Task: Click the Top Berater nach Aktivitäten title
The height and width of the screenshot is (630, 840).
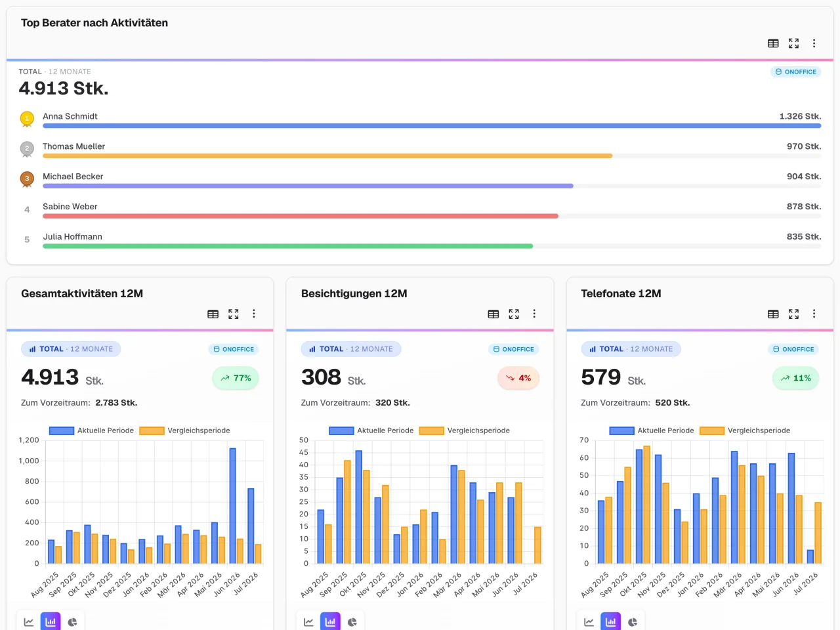Action: tap(94, 23)
